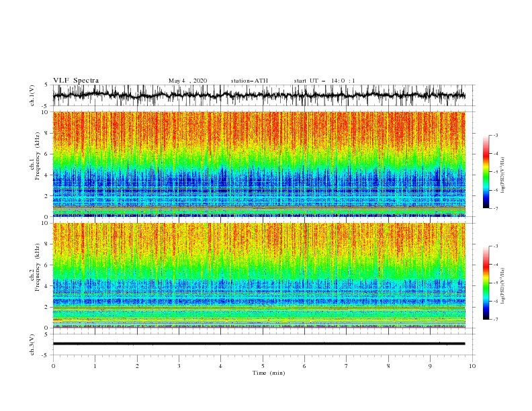Viewport: 532px width, 411px height.
Task: Click the 10 tick label on the time axis
Action: click(472, 366)
